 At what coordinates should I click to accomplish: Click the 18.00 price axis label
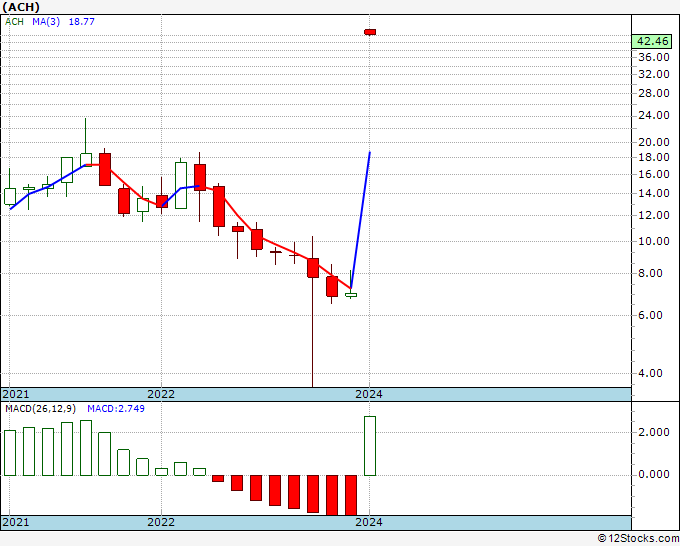(654, 157)
